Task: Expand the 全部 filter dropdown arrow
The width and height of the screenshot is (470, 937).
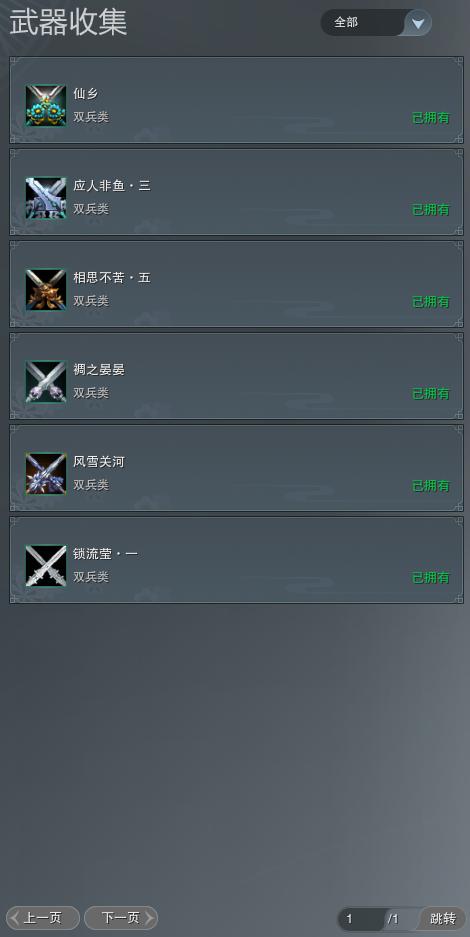Action: [418, 23]
